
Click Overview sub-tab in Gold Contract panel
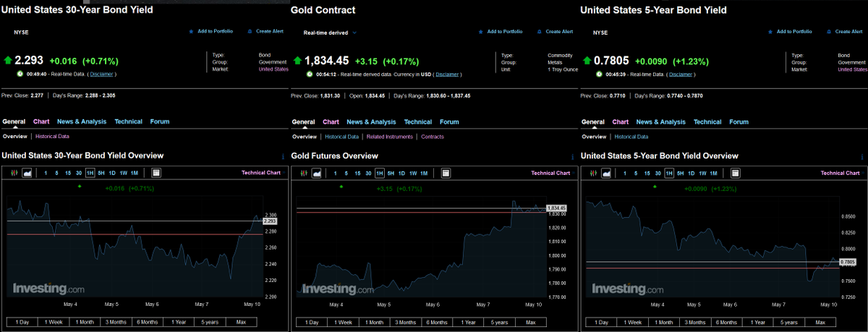click(x=305, y=137)
